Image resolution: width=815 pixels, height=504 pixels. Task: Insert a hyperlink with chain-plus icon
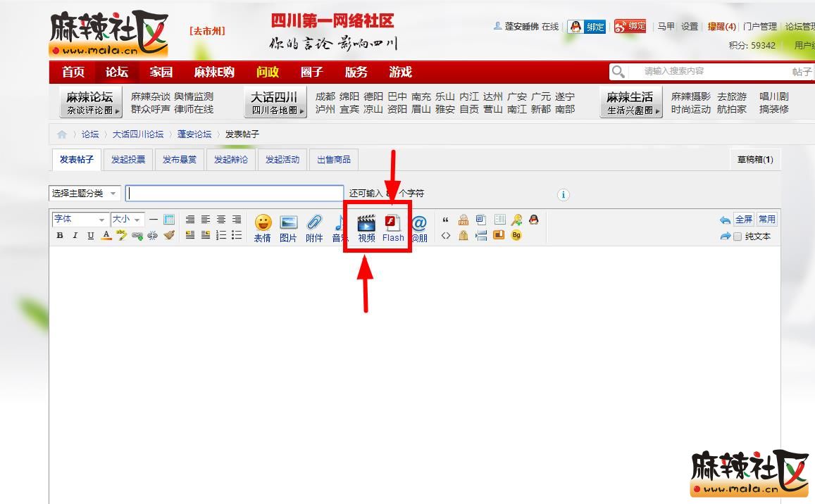point(137,235)
